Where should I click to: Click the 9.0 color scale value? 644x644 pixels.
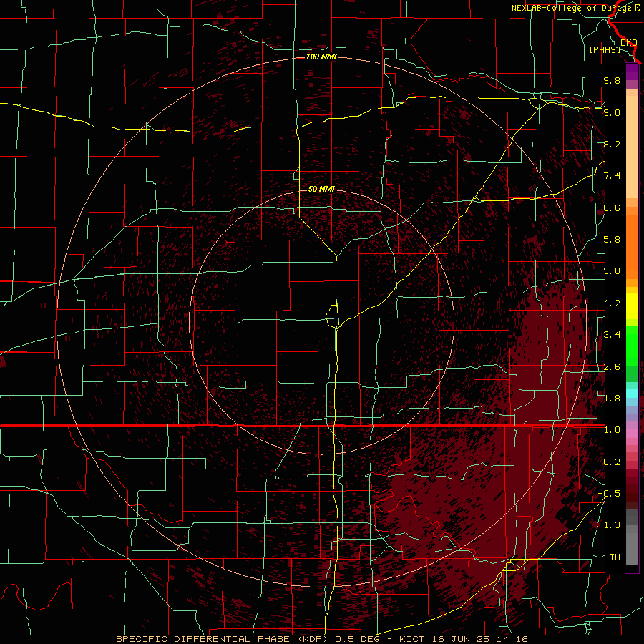[x=612, y=112]
